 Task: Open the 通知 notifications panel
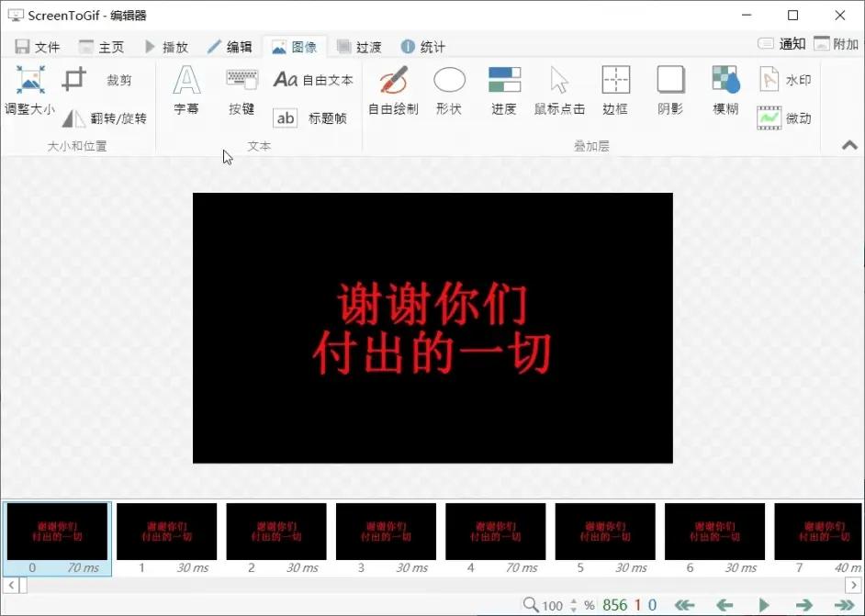coord(781,43)
